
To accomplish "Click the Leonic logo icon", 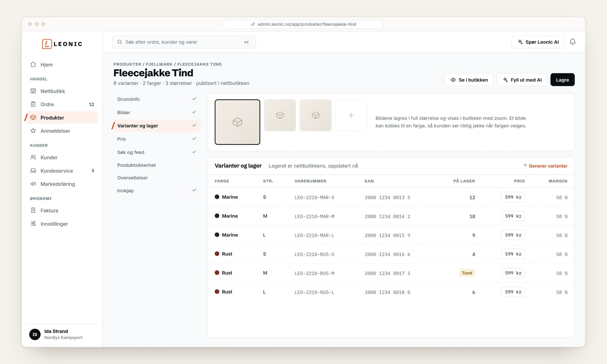I will click(x=47, y=44).
